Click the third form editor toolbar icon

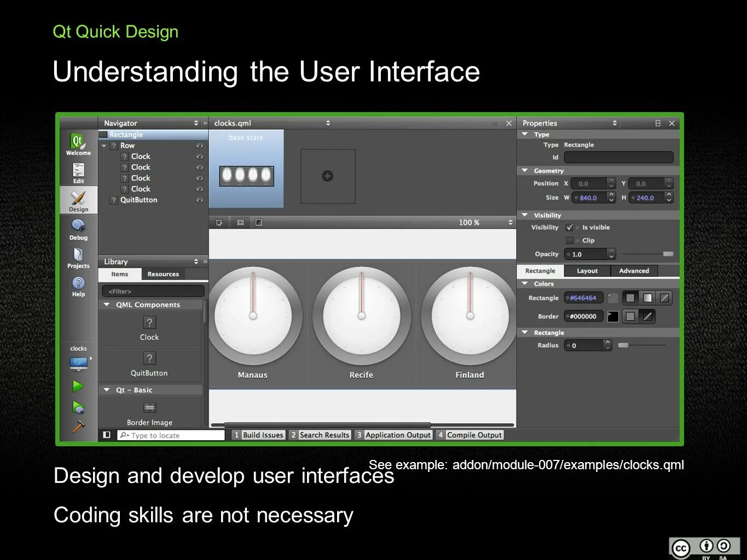tap(259, 223)
